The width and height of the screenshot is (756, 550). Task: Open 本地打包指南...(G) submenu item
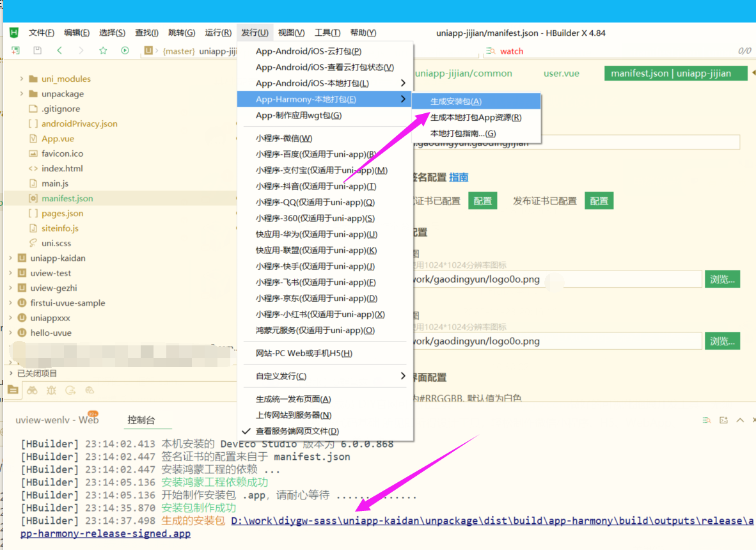click(x=476, y=134)
